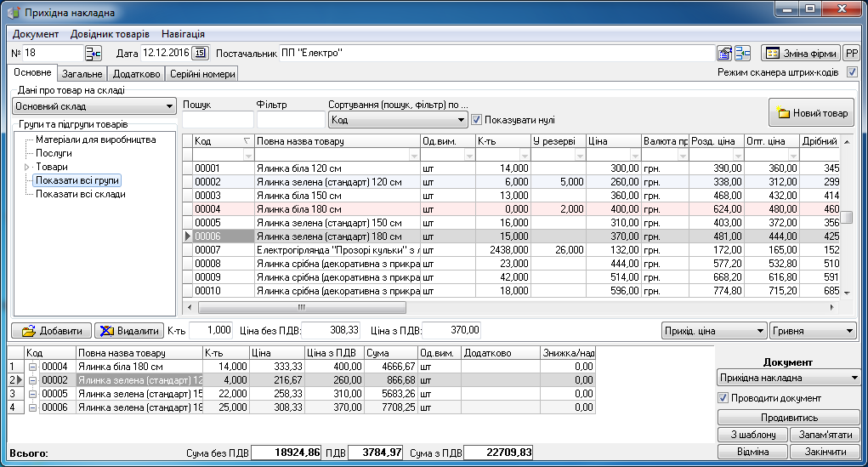This screenshot has width=868, height=467.
Task: Click the Новий товар folder button
Action: click(x=812, y=113)
